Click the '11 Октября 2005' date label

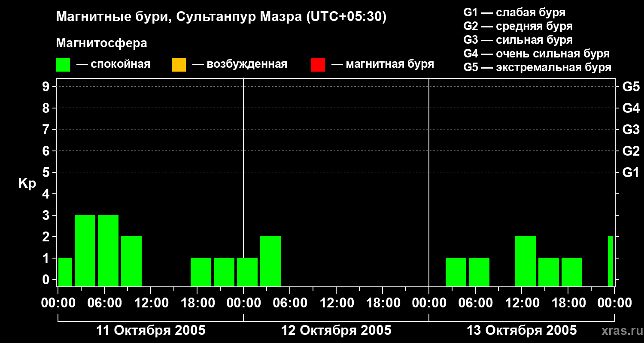point(151,331)
